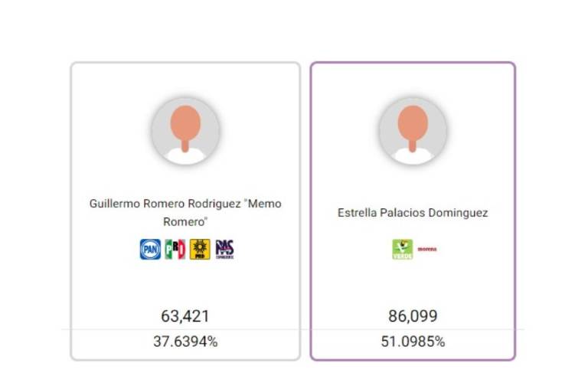Click the 51.0985% percentage
588x392 pixels.
coord(413,342)
